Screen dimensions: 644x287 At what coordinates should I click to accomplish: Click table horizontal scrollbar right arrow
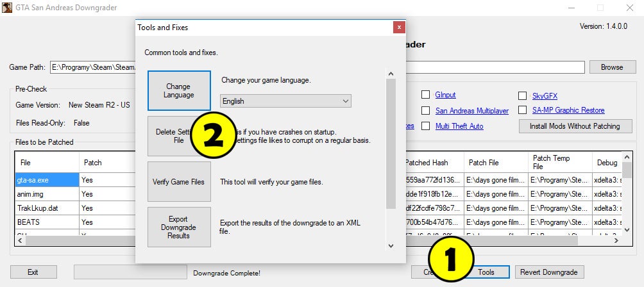(x=616, y=241)
